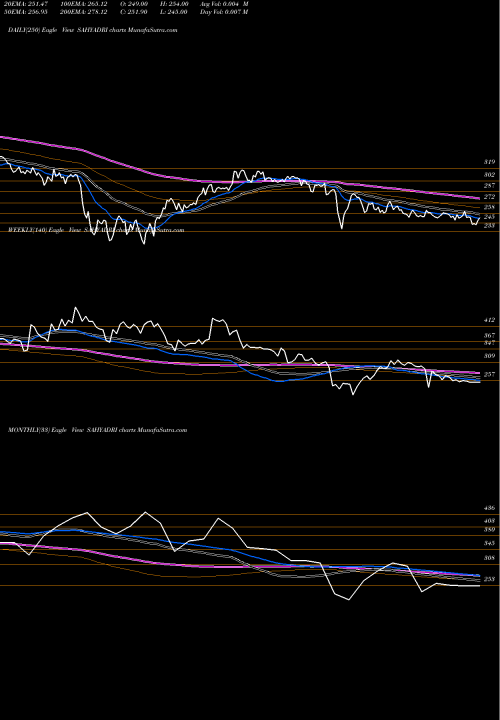500x720 pixels.
Task: Select the high price H: 254.00
Action: coord(175,4)
